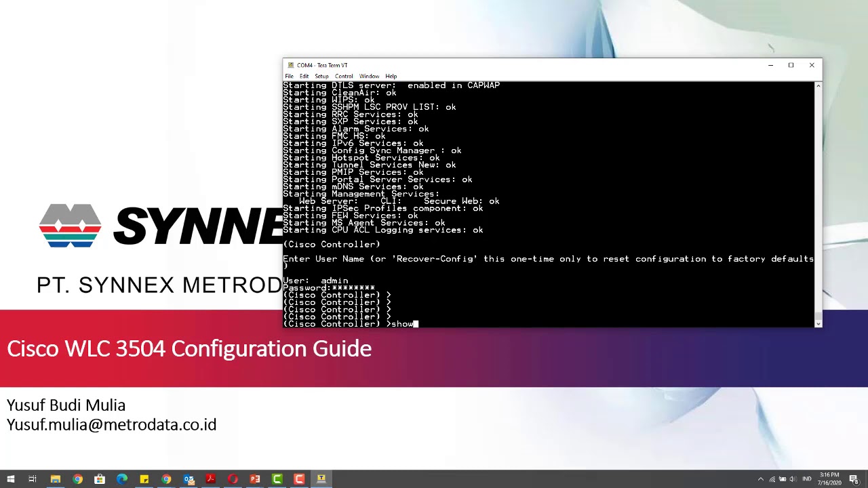Viewport: 868px width, 488px height.
Task: Open the File menu in Tera Term
Action: (x=289, y=76)
